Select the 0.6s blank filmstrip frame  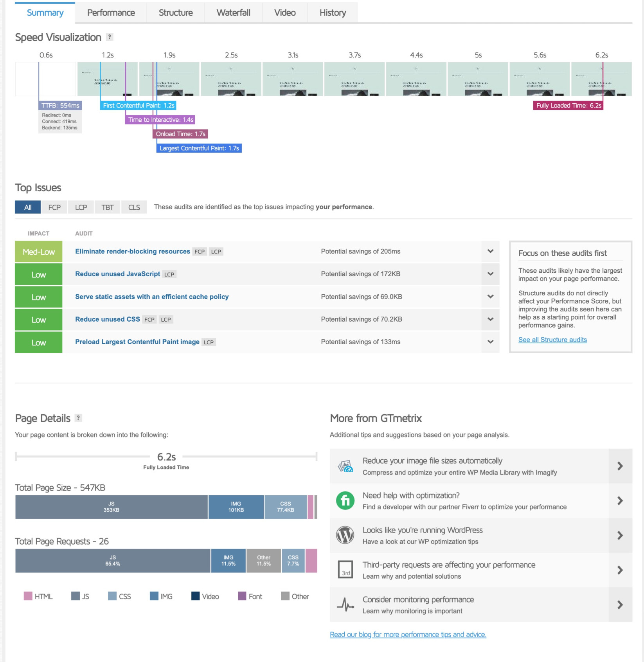point(45,79)
